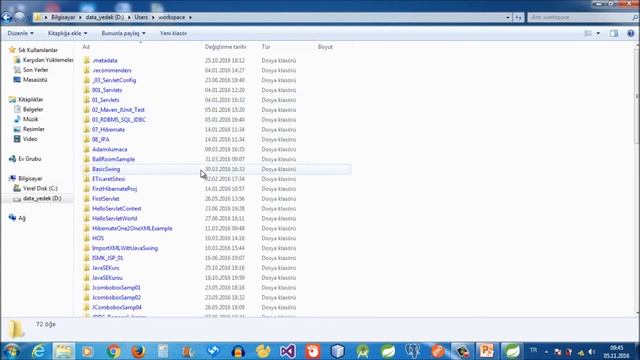Create folder with Yeni klasör
The image size is (640, 360).
(173, 33)
